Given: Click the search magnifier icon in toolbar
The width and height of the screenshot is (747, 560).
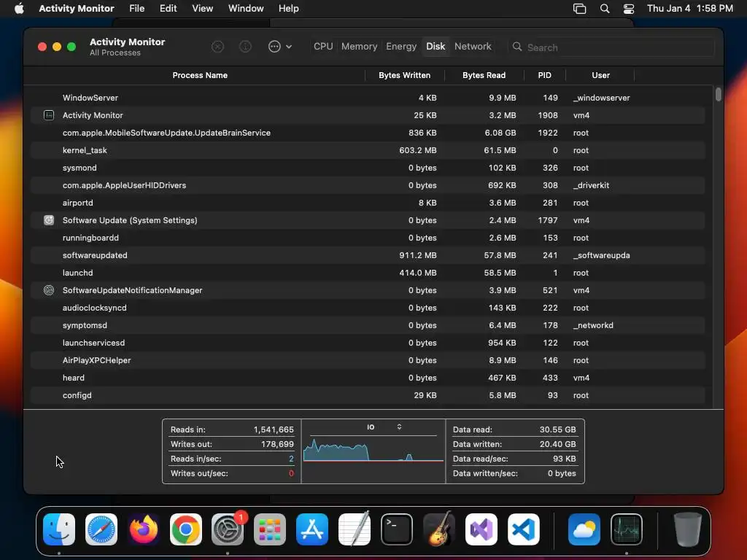Looking at the screenshot, I should (x=517, y=47).
